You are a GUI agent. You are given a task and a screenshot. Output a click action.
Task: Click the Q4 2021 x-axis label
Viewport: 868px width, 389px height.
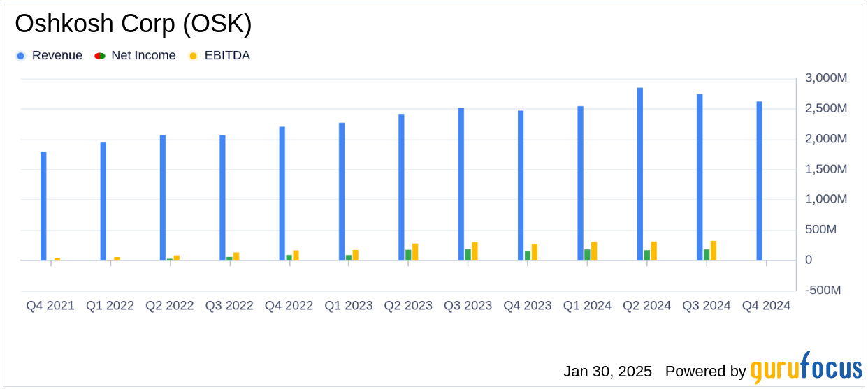tap(50, 306)
